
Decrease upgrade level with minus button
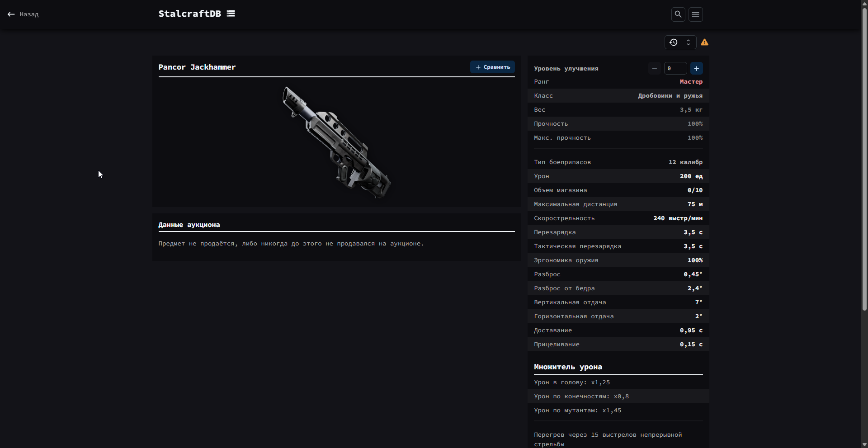[x=654, y=69]
